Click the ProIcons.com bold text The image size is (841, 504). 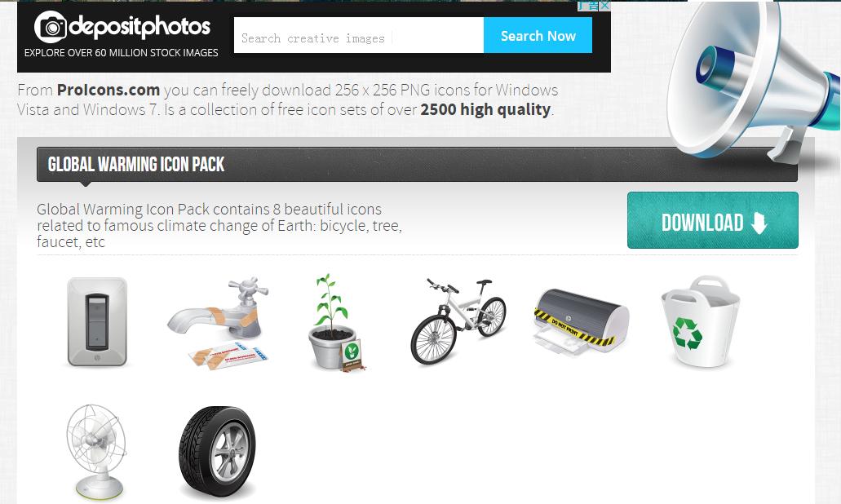click(x=108, y=90)
